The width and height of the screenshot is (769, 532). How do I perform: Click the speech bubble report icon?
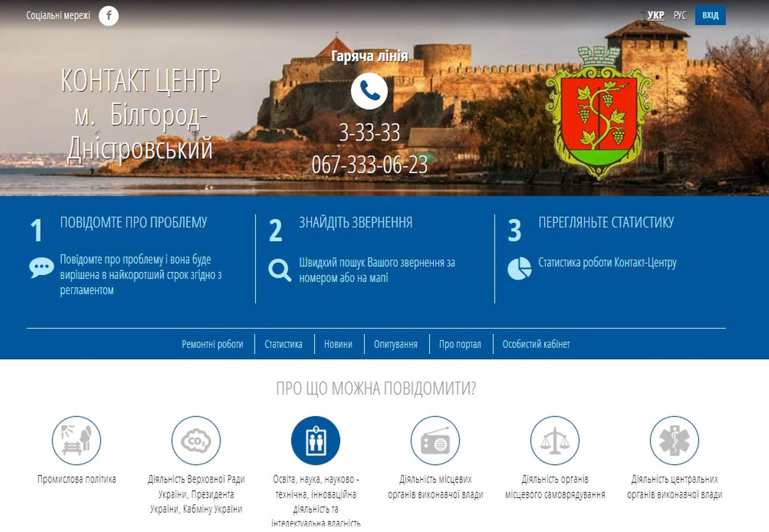41,267
